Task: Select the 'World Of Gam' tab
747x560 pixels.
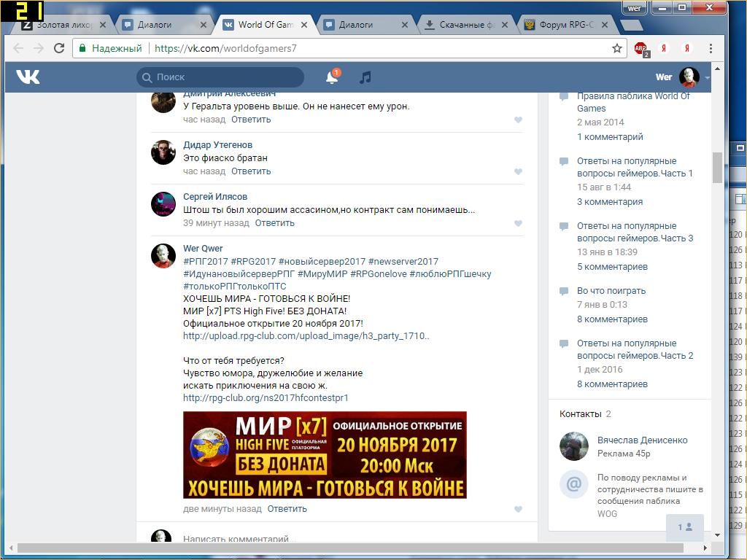Action: coord(265,25)
